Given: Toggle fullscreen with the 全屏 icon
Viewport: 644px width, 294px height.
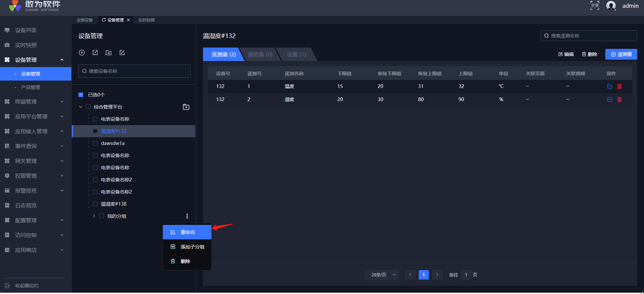Looking at the screenshot, I should [595, 5].
